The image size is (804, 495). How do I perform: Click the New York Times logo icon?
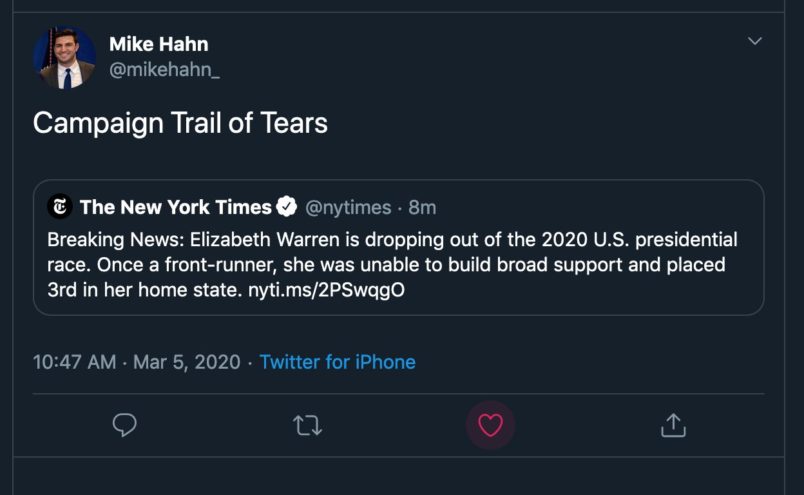coord(61,207)
